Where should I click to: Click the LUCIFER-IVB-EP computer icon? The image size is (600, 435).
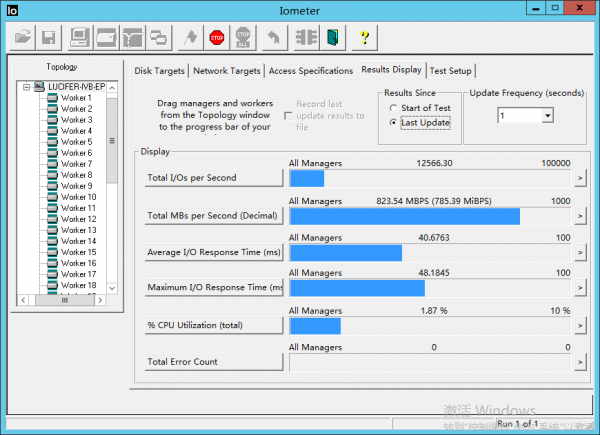(x=39, y=87)
